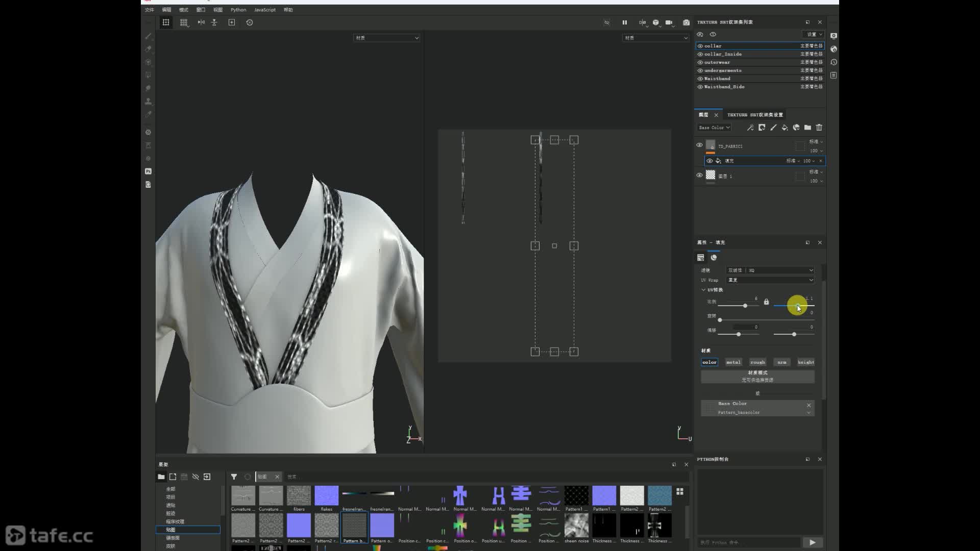The height and width of the screenshot is (551, 980).
Task: Pause the viewport rendering
Action: click(625, 22)
